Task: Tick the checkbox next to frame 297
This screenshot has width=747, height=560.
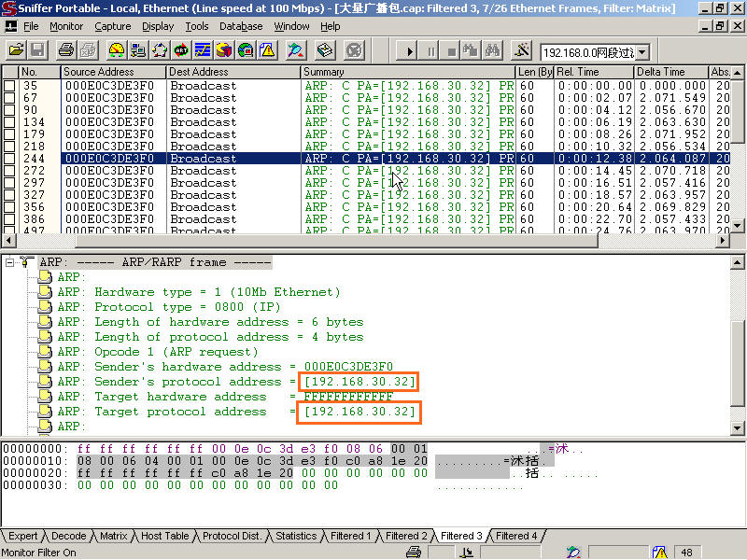Action: point(9,183)
